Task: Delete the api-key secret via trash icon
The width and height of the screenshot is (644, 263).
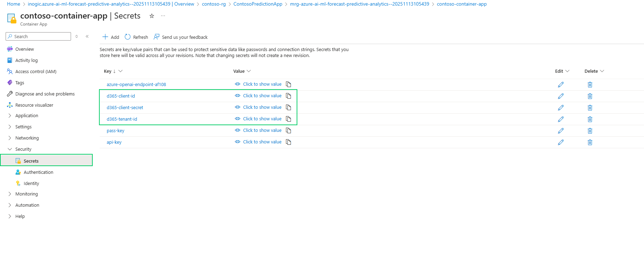Action: [x=590, y=142]
